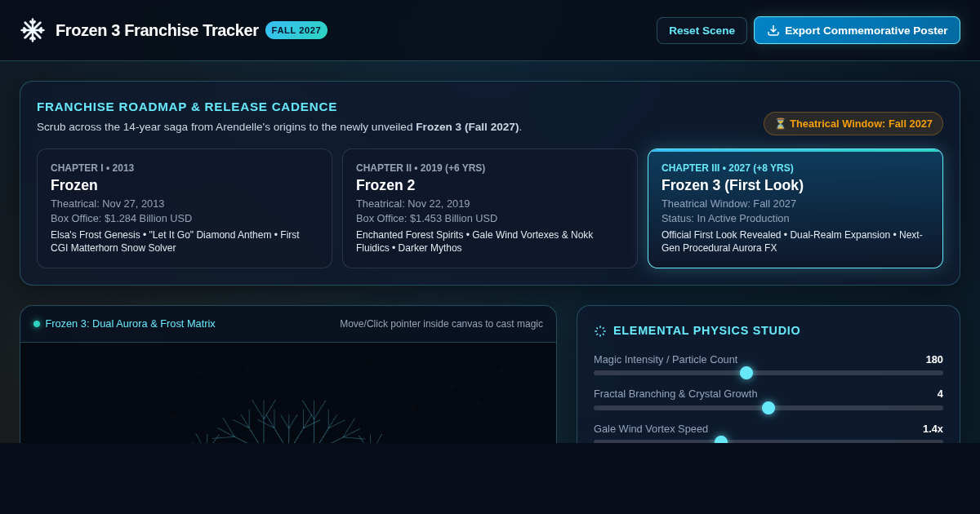Click Fractal Branching value 4

pyautogui.click(x=940, y=394)
